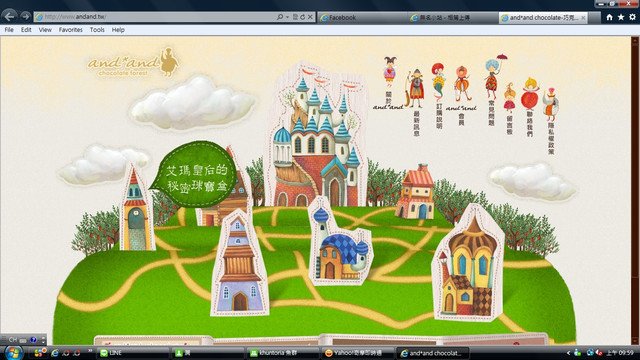
Task: Refresh the page using the reload icon
Action: (x=302, y=17)
